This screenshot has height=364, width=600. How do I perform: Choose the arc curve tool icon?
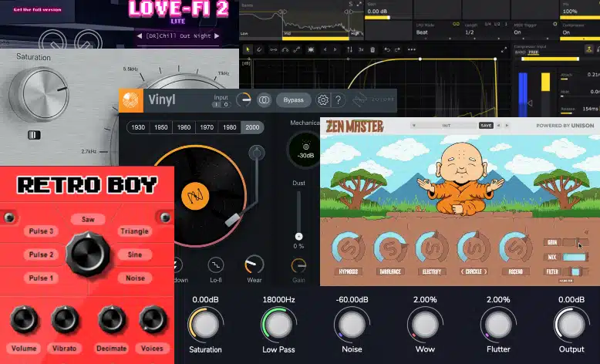(285, 50)
